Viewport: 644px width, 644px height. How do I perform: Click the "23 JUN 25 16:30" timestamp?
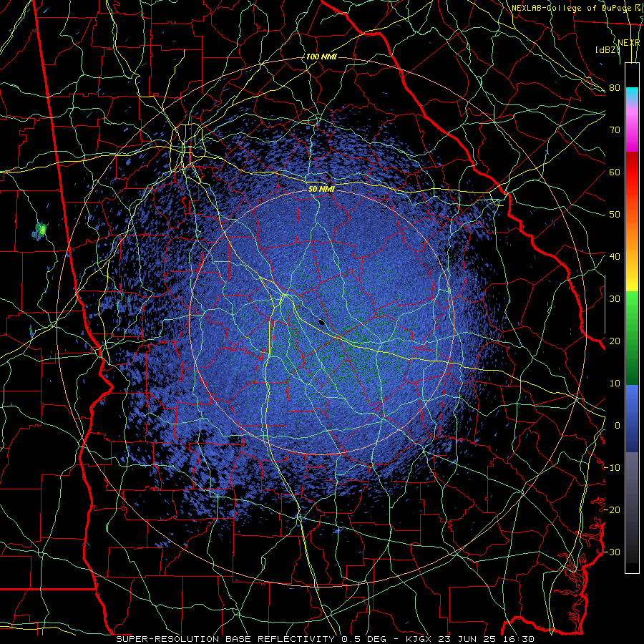(487, 639)
